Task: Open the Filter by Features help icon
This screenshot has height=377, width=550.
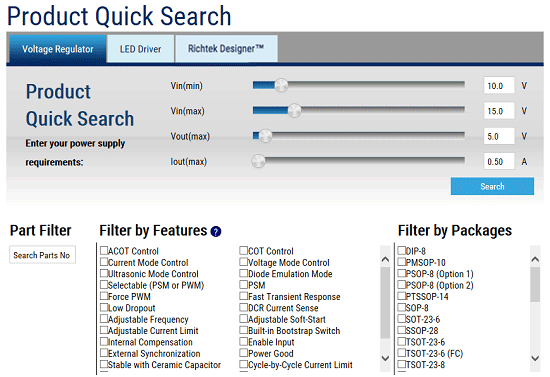Action: coord(216,231)
